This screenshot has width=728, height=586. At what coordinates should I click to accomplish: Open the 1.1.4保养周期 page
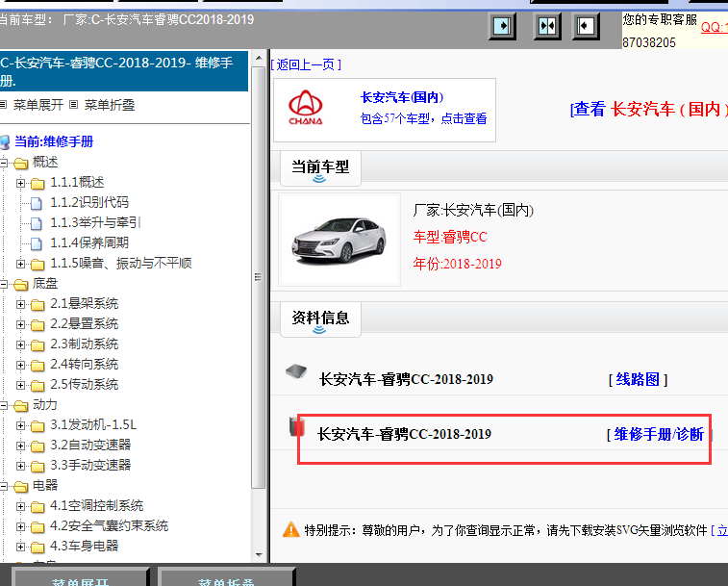point(89,242)
